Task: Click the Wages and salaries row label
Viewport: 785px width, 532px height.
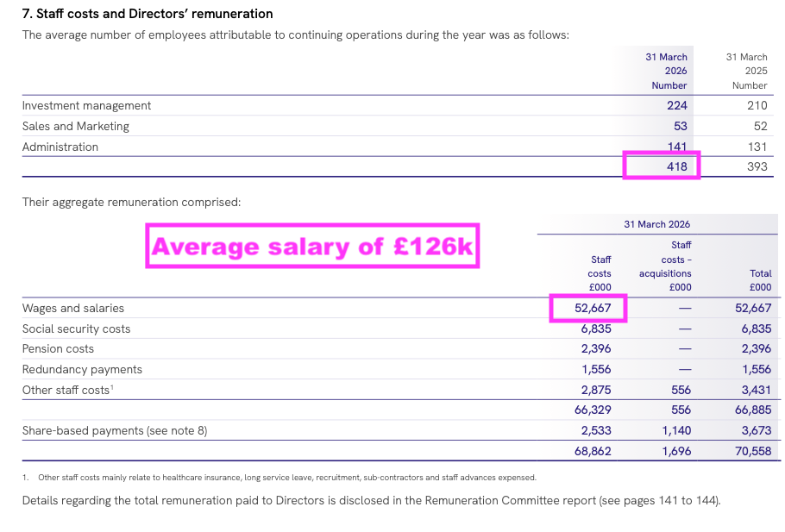Action: click(x=73, y=308)
